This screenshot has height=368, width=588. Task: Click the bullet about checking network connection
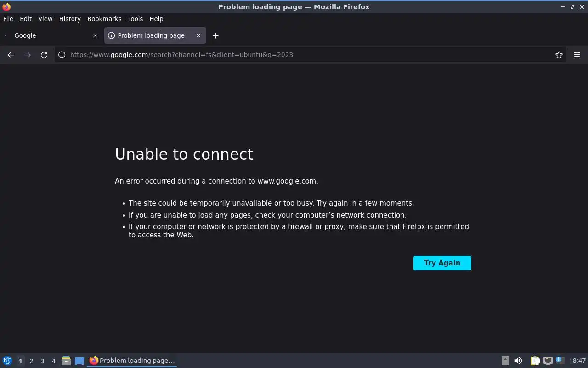click(x=267, y=215)
